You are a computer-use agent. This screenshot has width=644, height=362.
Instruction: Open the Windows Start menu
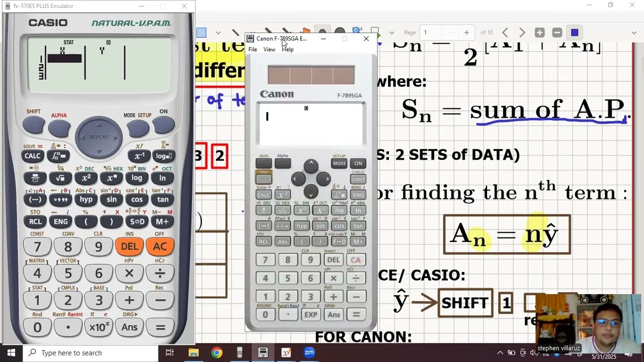(x=11, y=353)
